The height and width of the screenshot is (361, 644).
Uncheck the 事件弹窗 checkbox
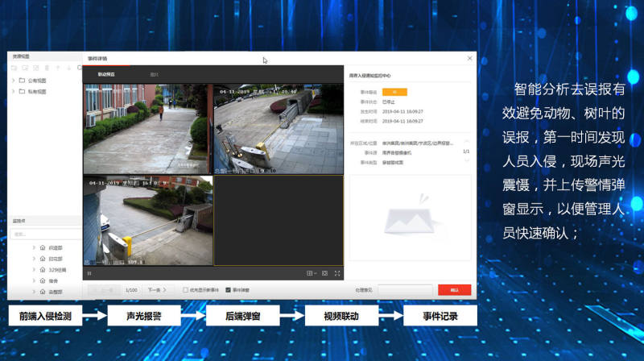coord(229,289)
